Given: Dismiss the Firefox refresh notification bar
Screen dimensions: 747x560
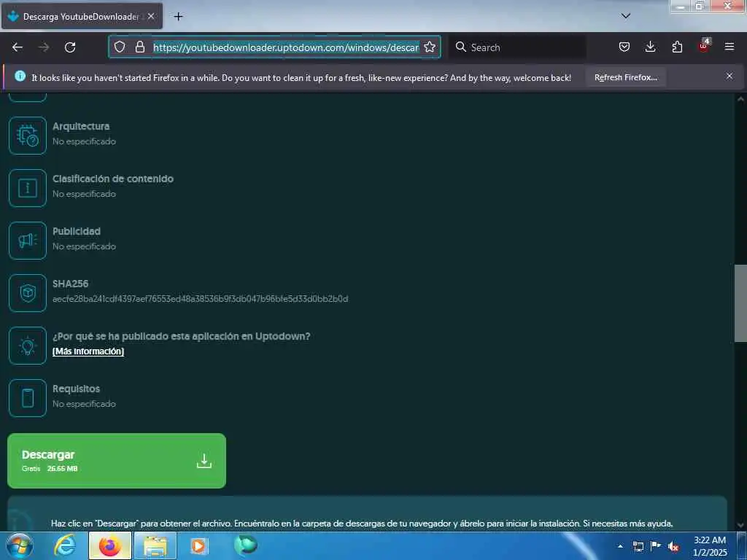Looking at the screenshot, I should (x=729, y=76).
